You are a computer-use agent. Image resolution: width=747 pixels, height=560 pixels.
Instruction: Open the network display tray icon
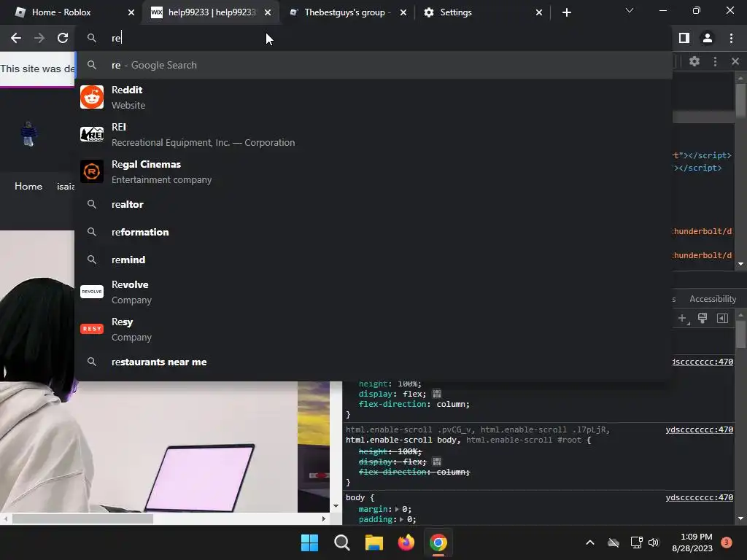(x=636, y=542)
